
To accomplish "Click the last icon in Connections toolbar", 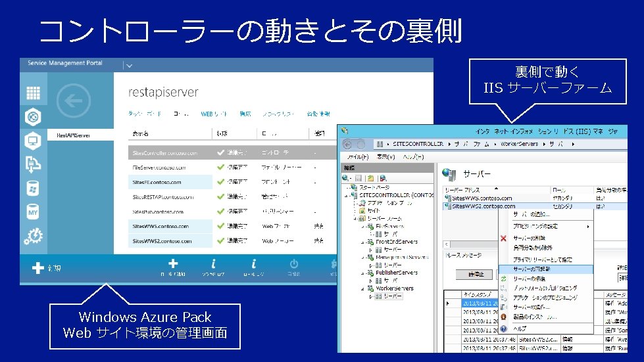I will coord(383,178).
